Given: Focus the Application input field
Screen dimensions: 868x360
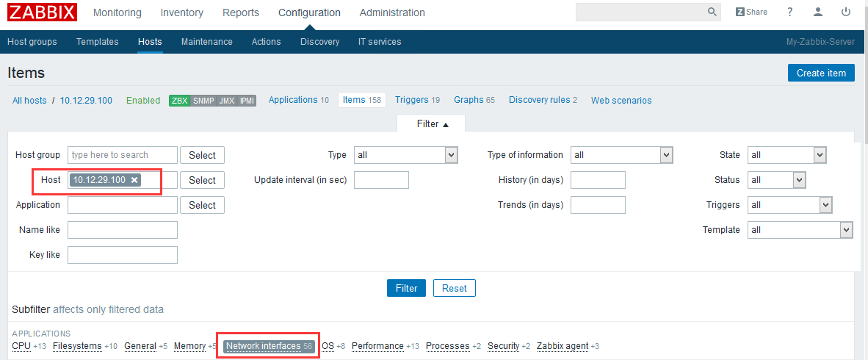Looking at the screenshot, I should (123, 205).
